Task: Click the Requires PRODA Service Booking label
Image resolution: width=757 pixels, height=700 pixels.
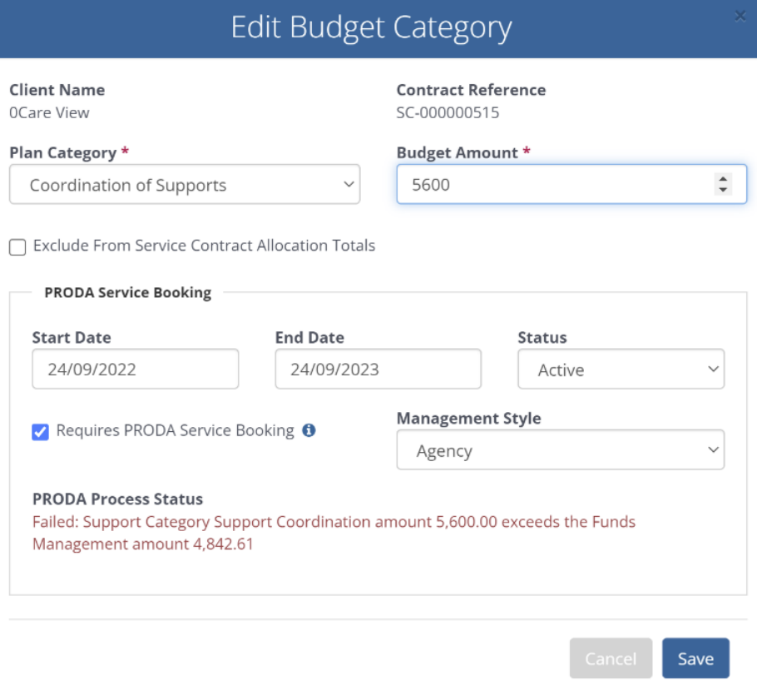Action: point(175,430)
